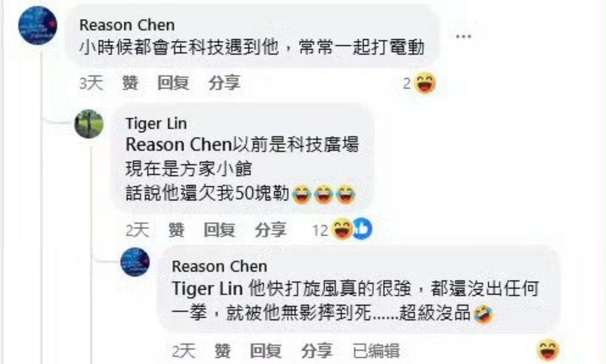Open Reason Chen's avatar on the top comment
Screen dimensions: 606x364
(x=38, y=25)
